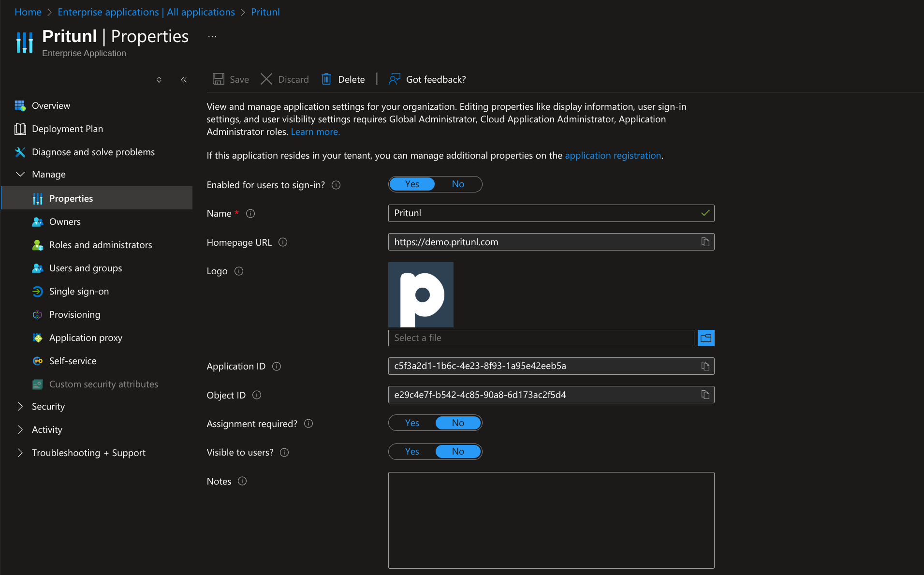Click the Users and groups icon

[x=37, y=268]
